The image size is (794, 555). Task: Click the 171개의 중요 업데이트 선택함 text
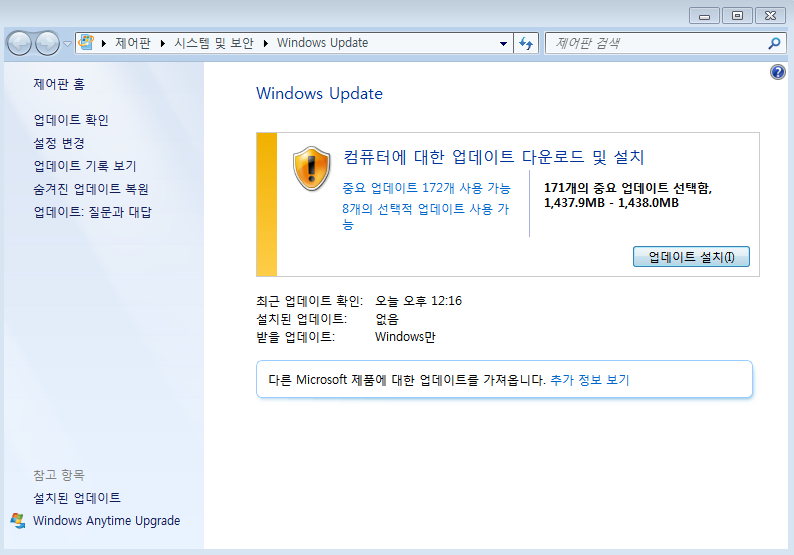628,188
